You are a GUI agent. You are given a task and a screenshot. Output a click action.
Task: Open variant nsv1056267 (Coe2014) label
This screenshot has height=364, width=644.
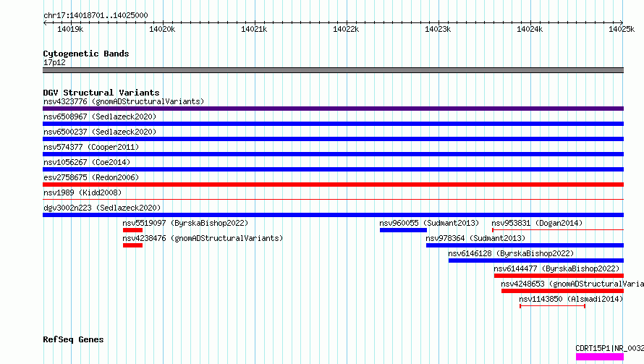click(87, 162)
